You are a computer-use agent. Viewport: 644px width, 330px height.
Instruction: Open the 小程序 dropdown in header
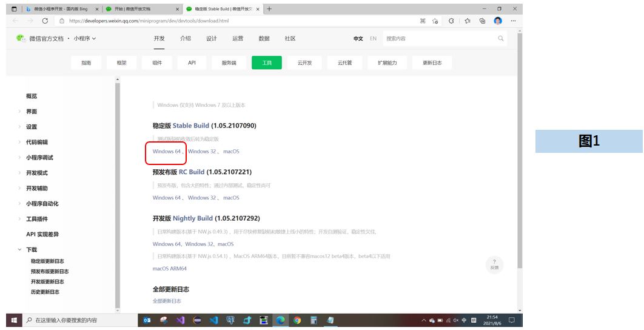(x=85, y=38)
